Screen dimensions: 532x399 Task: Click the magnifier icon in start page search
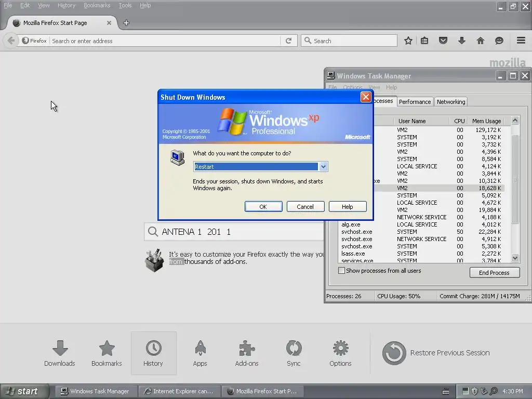[x=153, y=232]
